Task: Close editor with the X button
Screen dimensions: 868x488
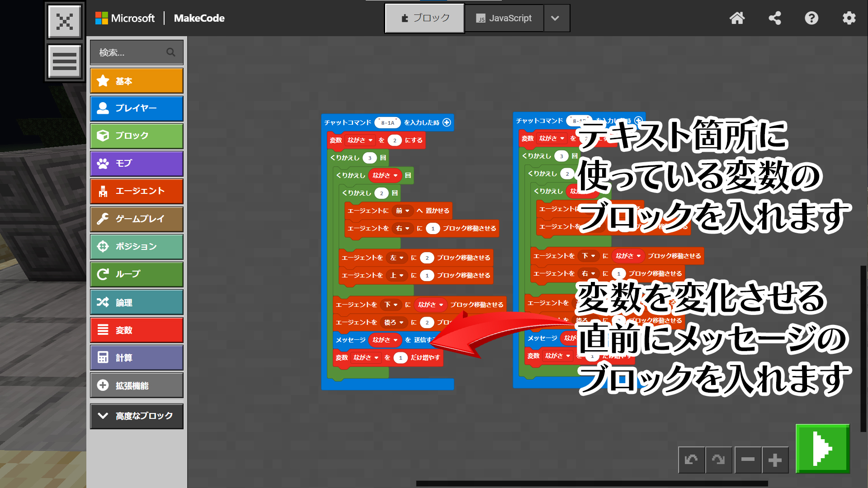Action: pos(65,21)
